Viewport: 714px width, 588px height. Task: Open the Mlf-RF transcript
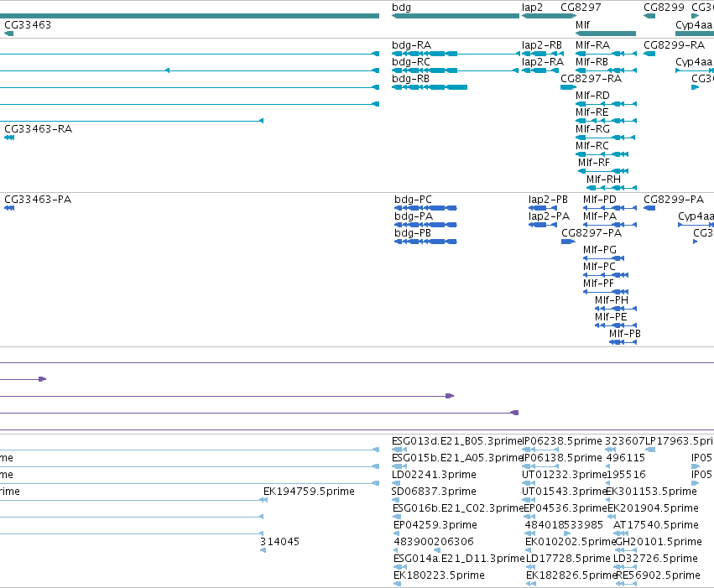pos(594,163)
